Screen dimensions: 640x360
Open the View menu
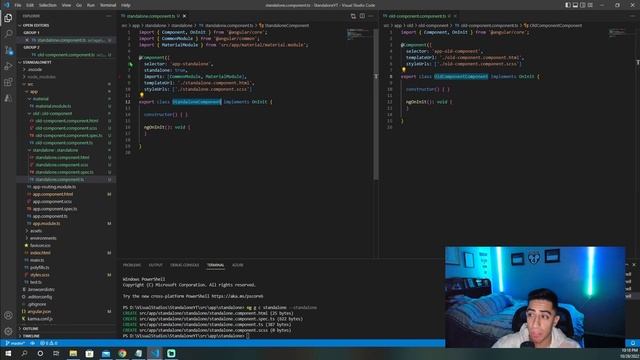pos(67,5)
